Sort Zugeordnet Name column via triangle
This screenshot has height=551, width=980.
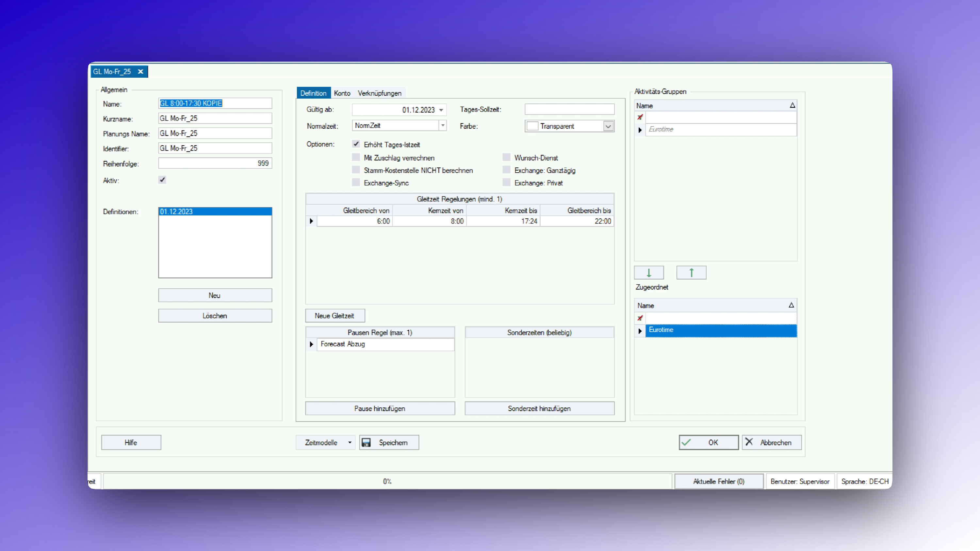(x=791, y=305)
